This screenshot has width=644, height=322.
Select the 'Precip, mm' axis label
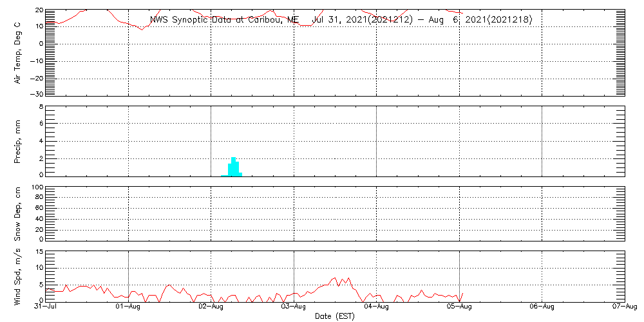coord(18,141)
